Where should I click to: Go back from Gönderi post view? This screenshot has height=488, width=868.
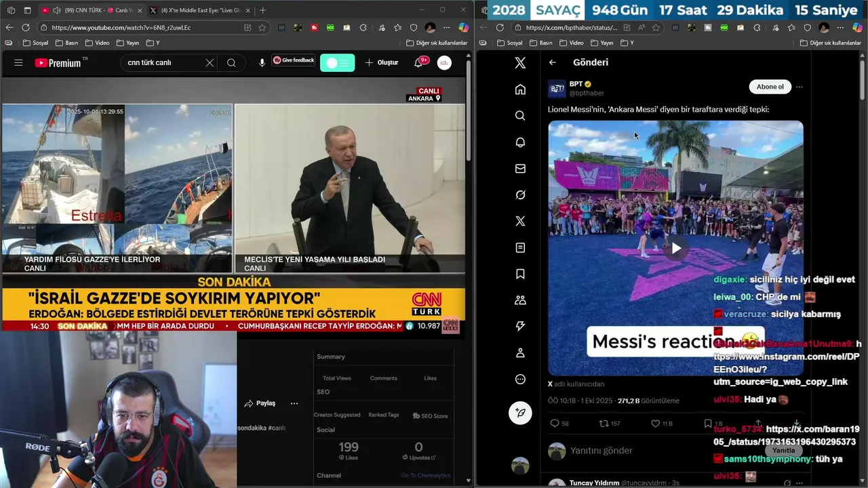pyautogui.click(x=553, y=62)
